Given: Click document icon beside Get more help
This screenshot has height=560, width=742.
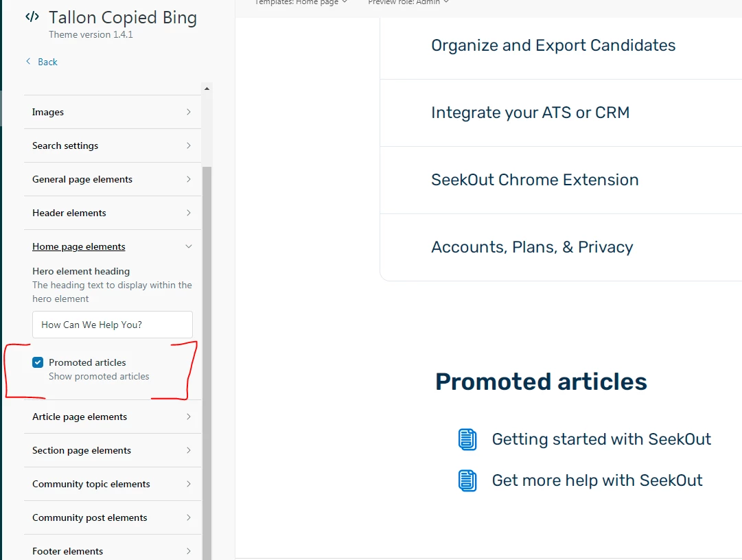Looking at the screenshot, I should pos(467,480).
